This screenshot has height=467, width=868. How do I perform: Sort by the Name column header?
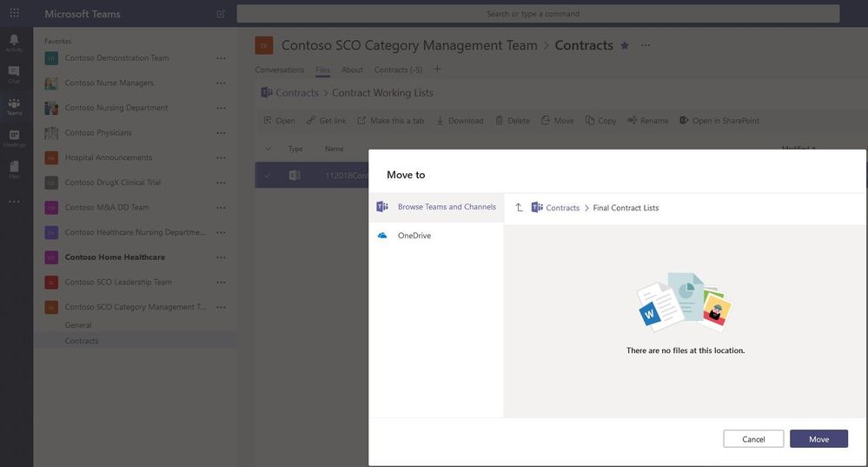[x=334, y=149]
